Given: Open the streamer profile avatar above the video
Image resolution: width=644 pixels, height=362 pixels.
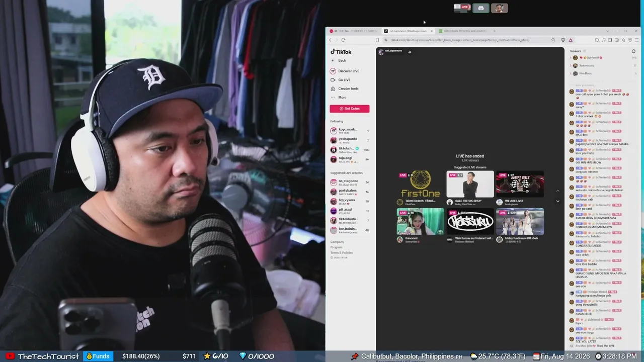Looking at the screenshot, I should pos(381,51).
